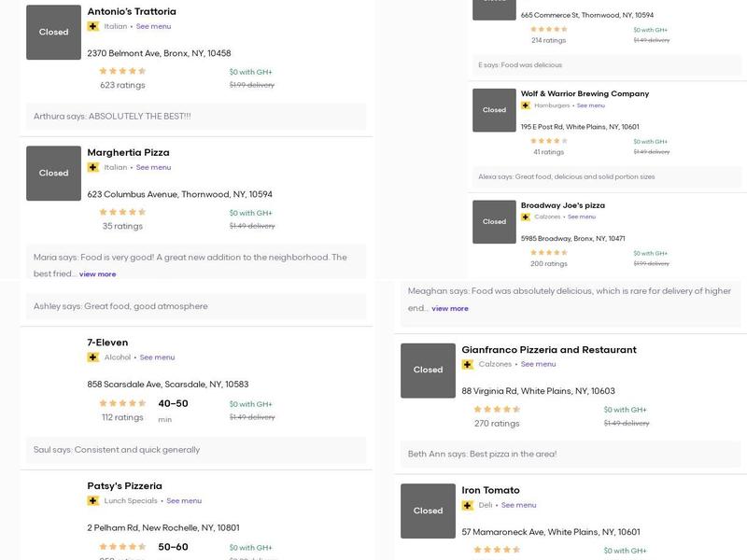Expand Meaghan's review with view more
This screenshot has width=747, height=560.
450,309
